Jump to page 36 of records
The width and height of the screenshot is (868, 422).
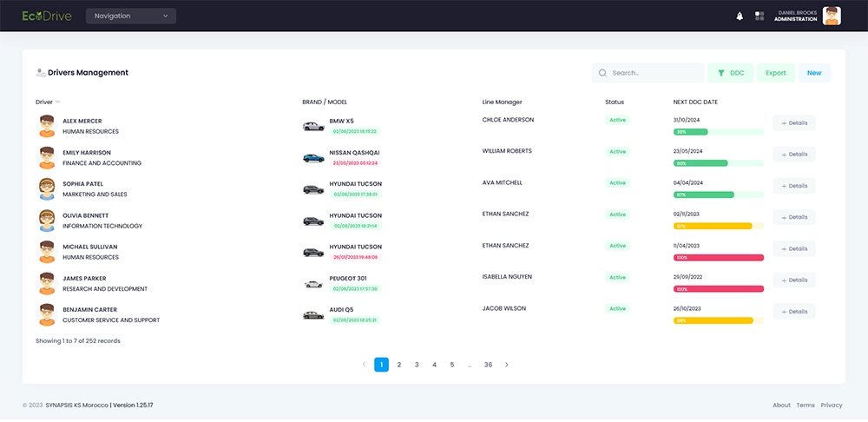pyautogui.click(x=488, y=365)
